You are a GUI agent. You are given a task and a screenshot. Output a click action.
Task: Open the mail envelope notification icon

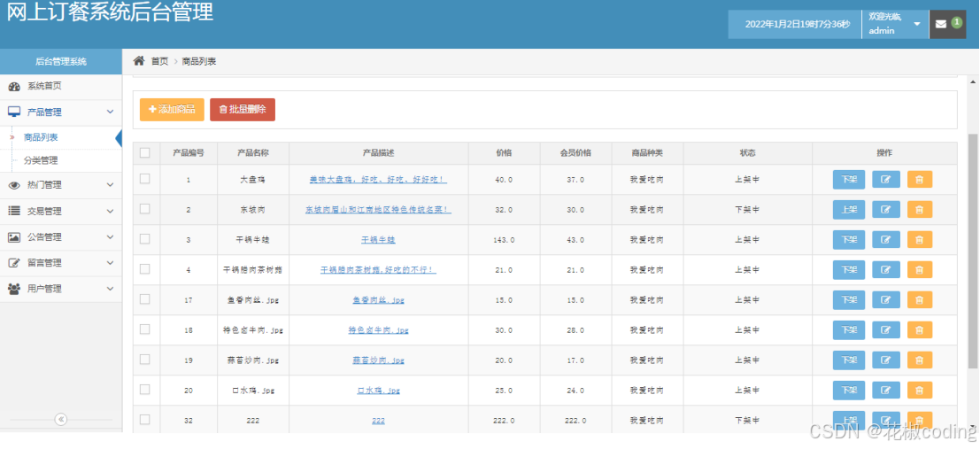click(941, 25)
